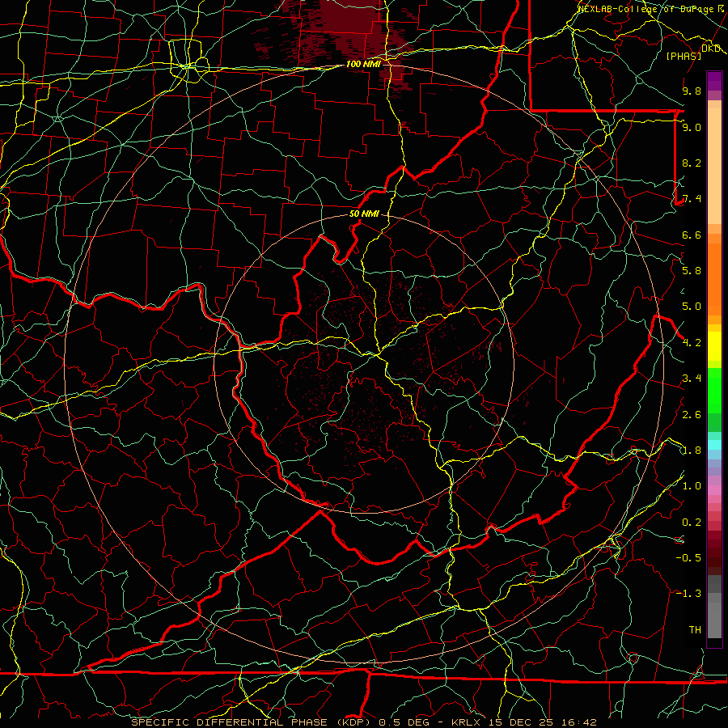728x728 pixels.
Task: Click the -1.3 legend value
Action: point(688,594)
